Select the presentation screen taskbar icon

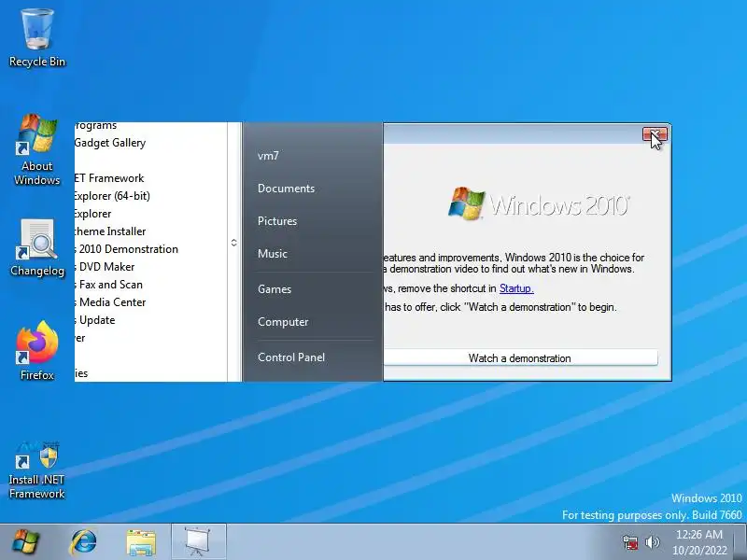198,541
